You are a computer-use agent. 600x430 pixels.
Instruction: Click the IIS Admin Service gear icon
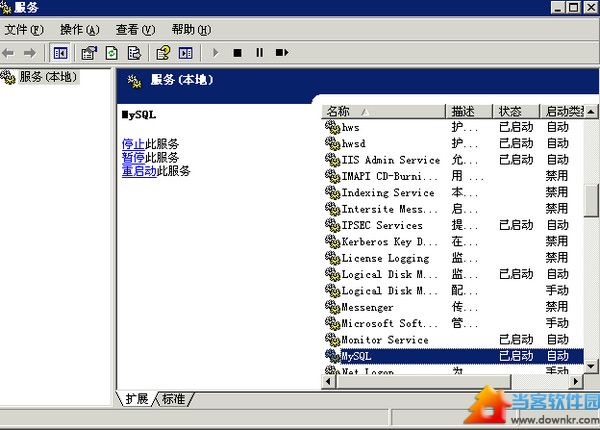(x=332, y=160)
